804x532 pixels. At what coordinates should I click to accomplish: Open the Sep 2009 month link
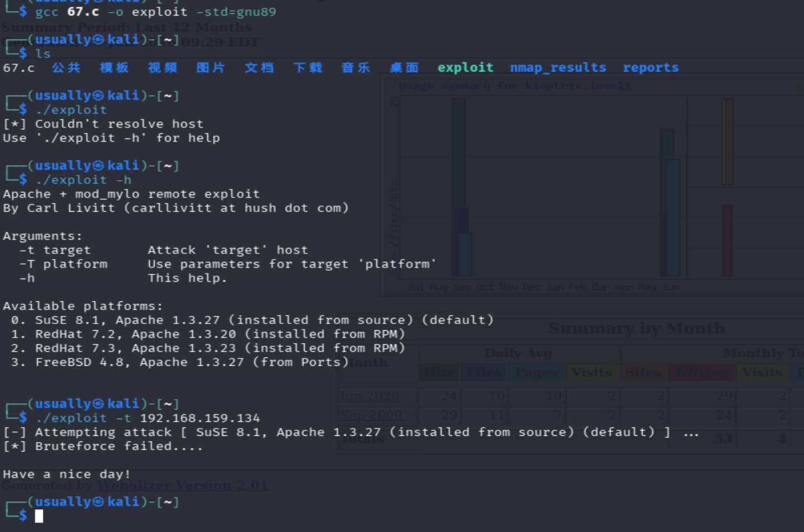click(370, 415)
